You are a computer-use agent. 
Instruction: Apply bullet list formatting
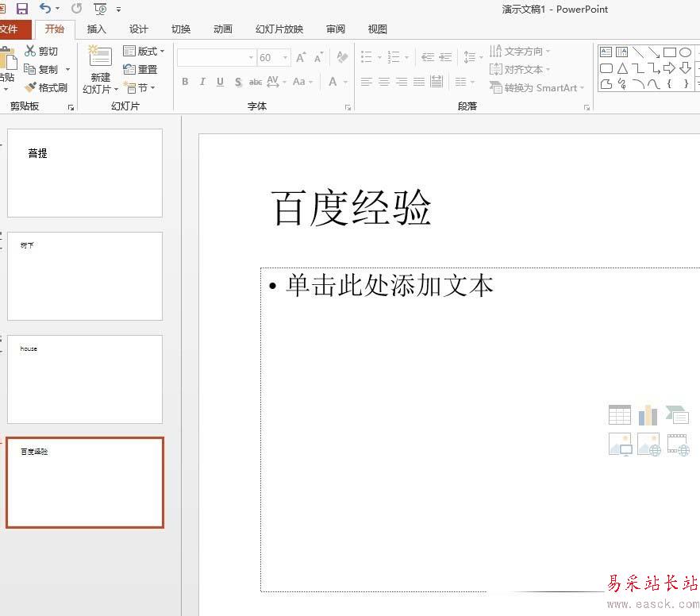tap(367, 57)
